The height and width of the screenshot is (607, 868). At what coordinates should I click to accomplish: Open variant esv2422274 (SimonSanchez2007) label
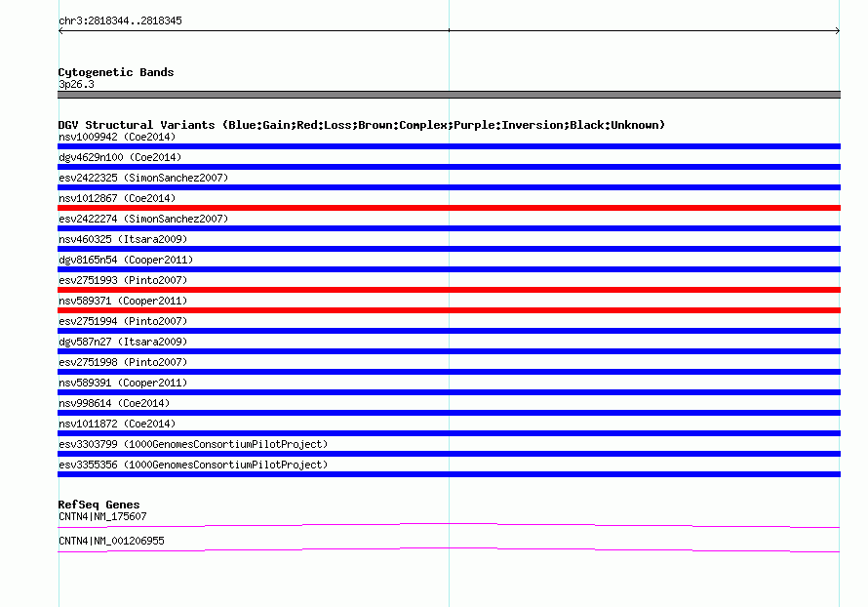coord(143,219)
